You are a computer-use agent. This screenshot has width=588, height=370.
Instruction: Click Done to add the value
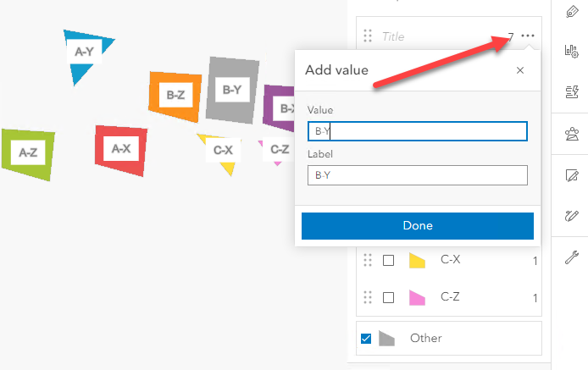click(418, 226)
